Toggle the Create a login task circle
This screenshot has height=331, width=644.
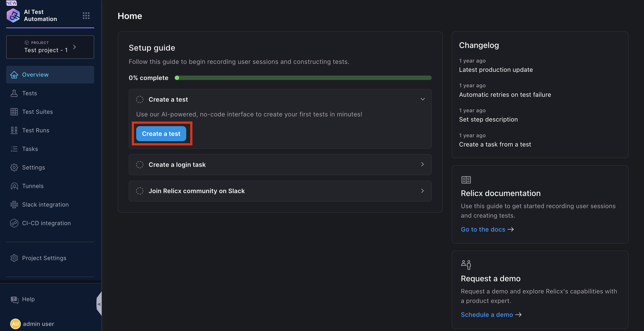click(140, 165)
